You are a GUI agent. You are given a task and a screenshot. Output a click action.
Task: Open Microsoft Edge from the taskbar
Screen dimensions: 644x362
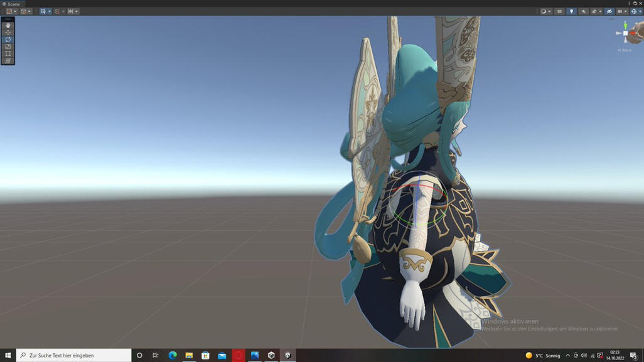[x=173, y=355]
